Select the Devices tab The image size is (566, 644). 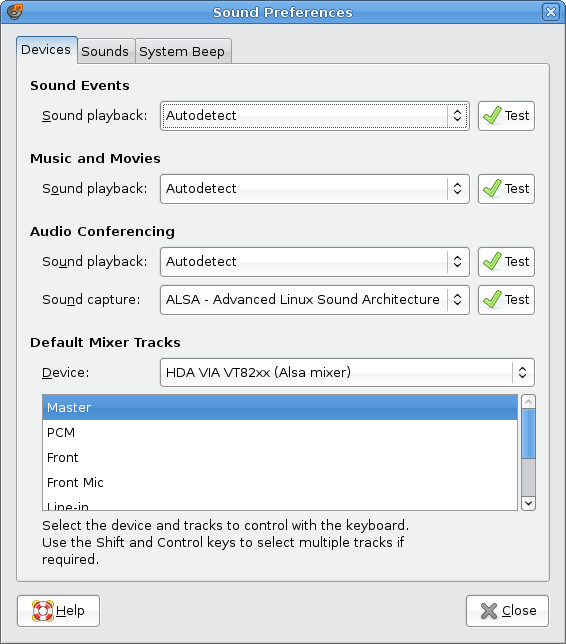pyautogui.click(x=46, y=50)
